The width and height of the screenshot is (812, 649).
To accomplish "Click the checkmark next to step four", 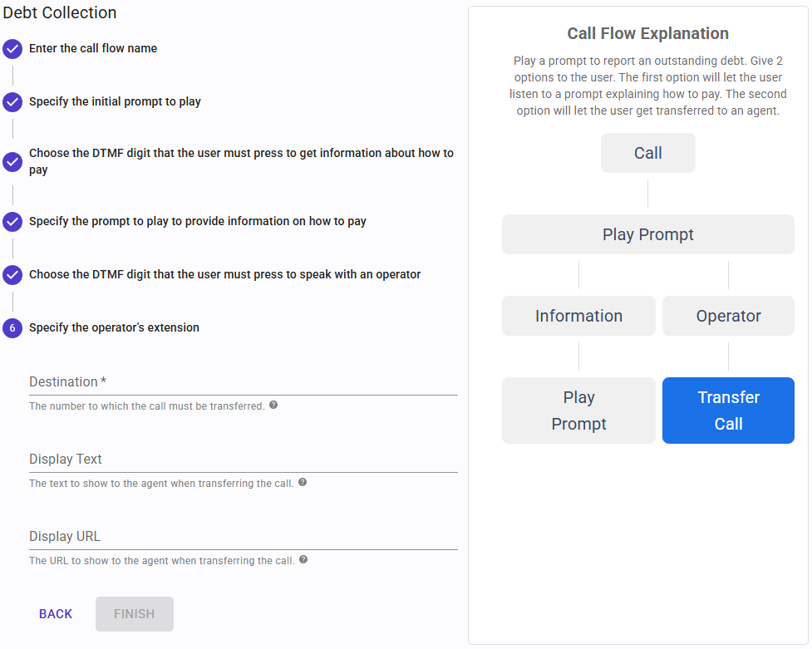I will [x=12, y=222].
